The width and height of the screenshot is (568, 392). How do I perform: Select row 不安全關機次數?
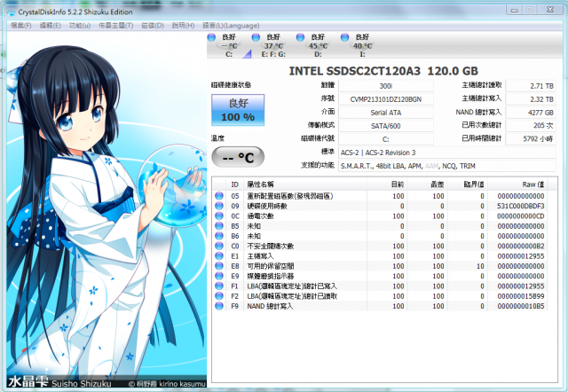point(381,246)
